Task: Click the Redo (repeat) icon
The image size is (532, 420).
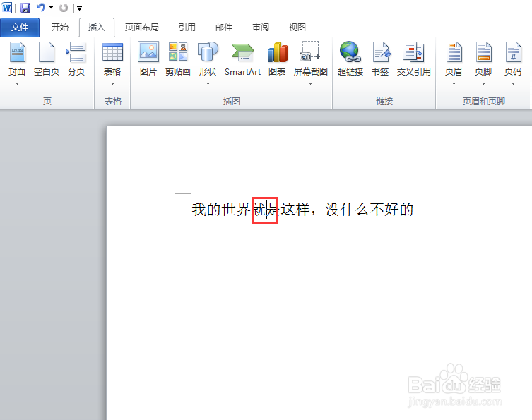Action: click(x=64, y=8)
